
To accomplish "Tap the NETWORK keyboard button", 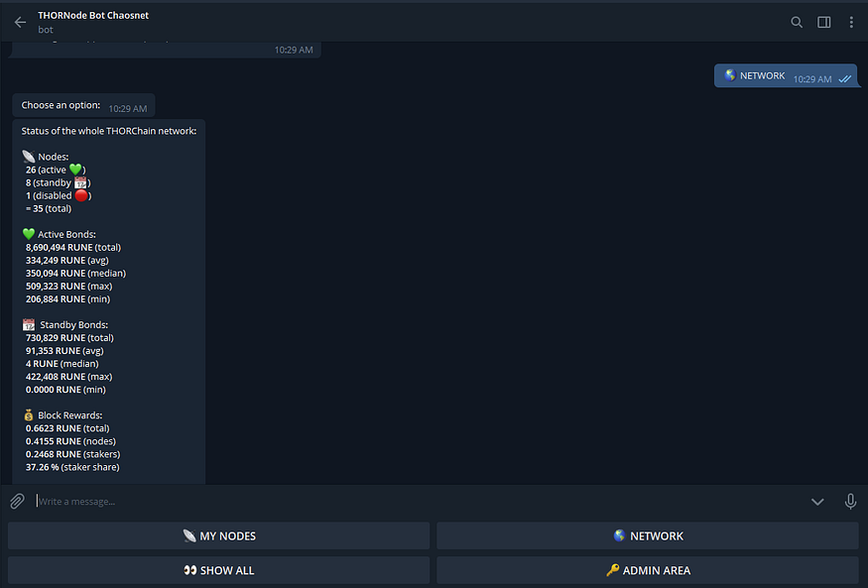I will [x=648, y=535].
